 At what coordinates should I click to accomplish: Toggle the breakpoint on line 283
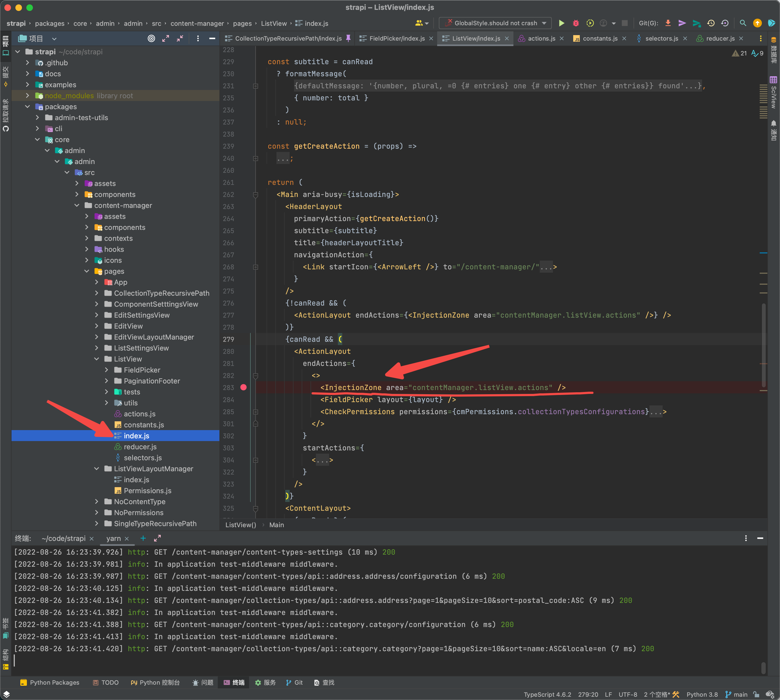tap(244, 388)
